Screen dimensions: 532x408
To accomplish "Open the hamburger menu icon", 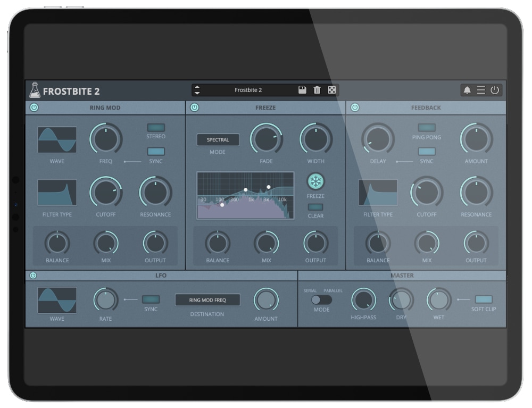I will pos(480,90).
